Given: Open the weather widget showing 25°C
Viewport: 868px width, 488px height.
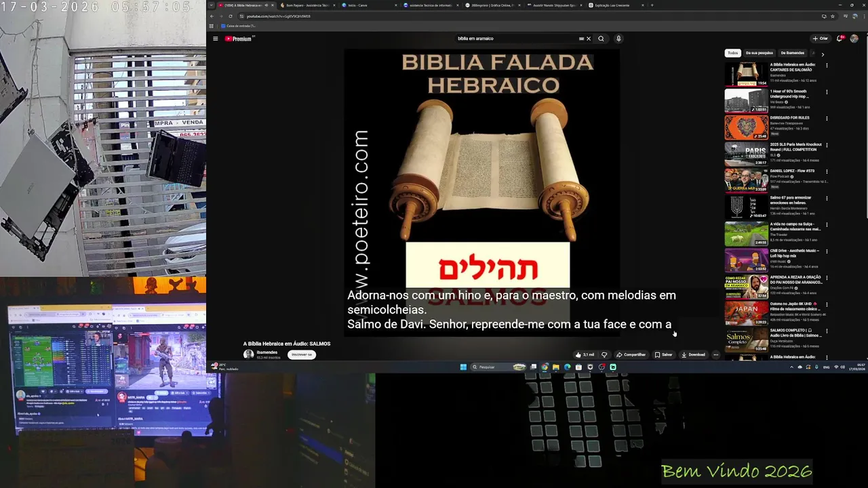Looking at the screenshot, I should 224,367.
